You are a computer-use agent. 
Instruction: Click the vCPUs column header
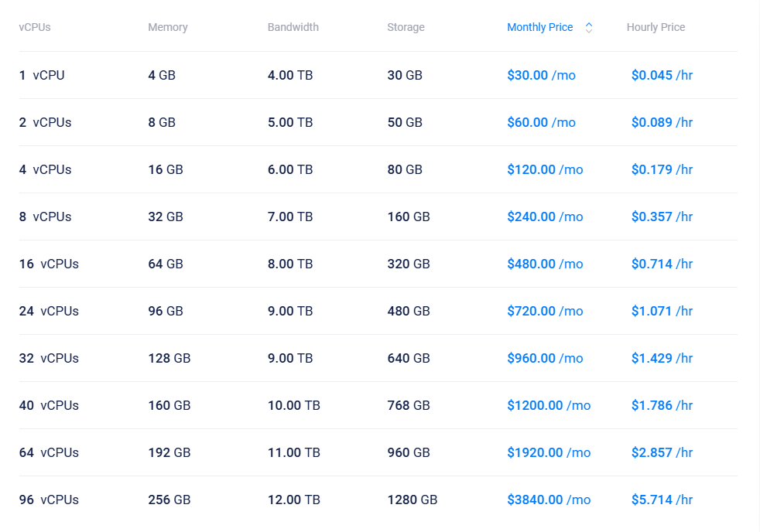[35, 27]
